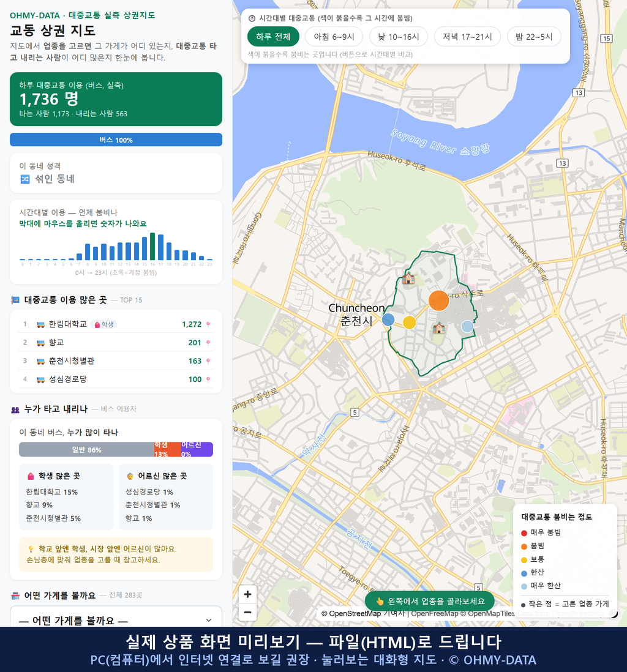The height and width of the screenshot is (672, 627).
Task: Click blue 한산 legend dot
Action: [x=524, y=573]
